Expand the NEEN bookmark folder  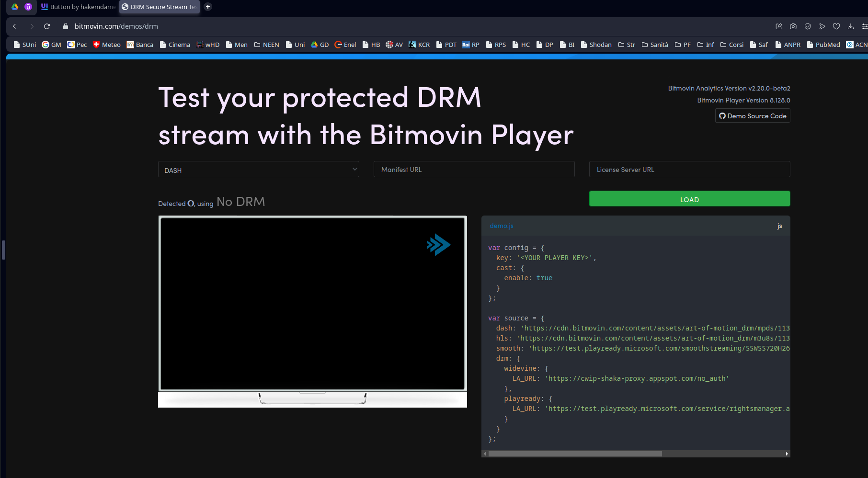267,45
